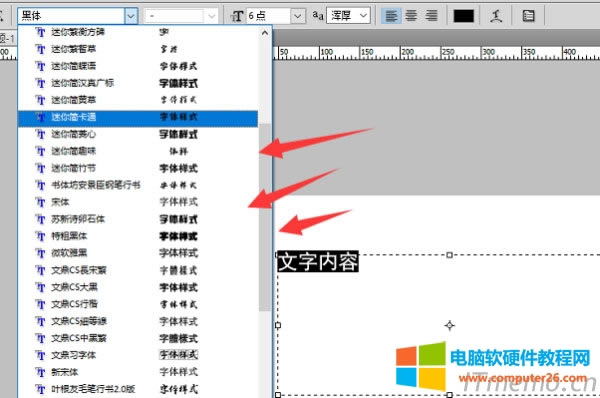The image size is (600, 398).
Task: Click the top middle text box handle
Action: click(x=450, y=255)
